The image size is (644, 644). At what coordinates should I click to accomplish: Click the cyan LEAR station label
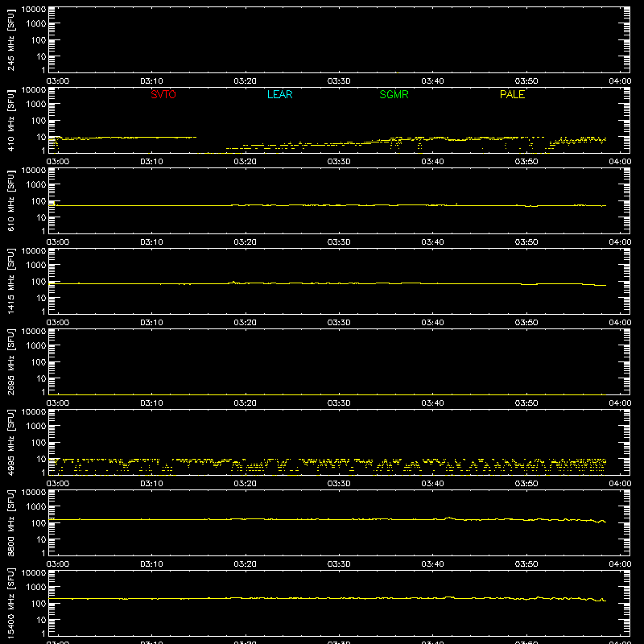[x=279, y=94]
